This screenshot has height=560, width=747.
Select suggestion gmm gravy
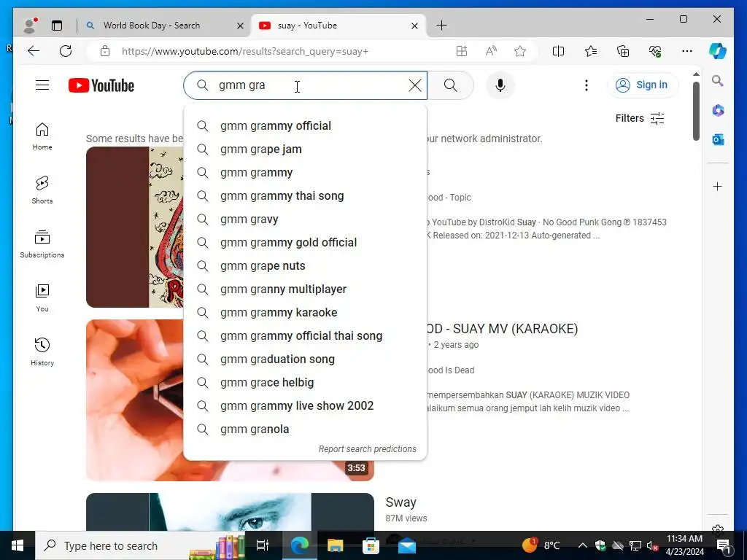click(x=305, y=219)
